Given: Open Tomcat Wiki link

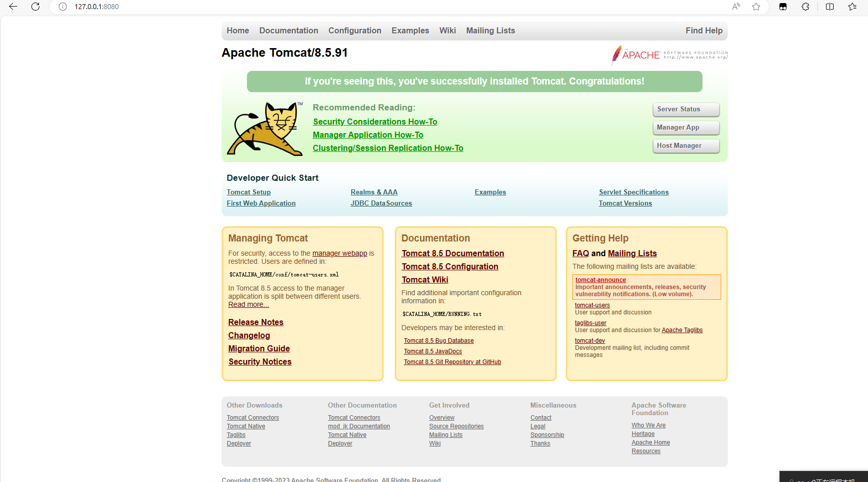Looking at the screenshot, I should point(425,279).
